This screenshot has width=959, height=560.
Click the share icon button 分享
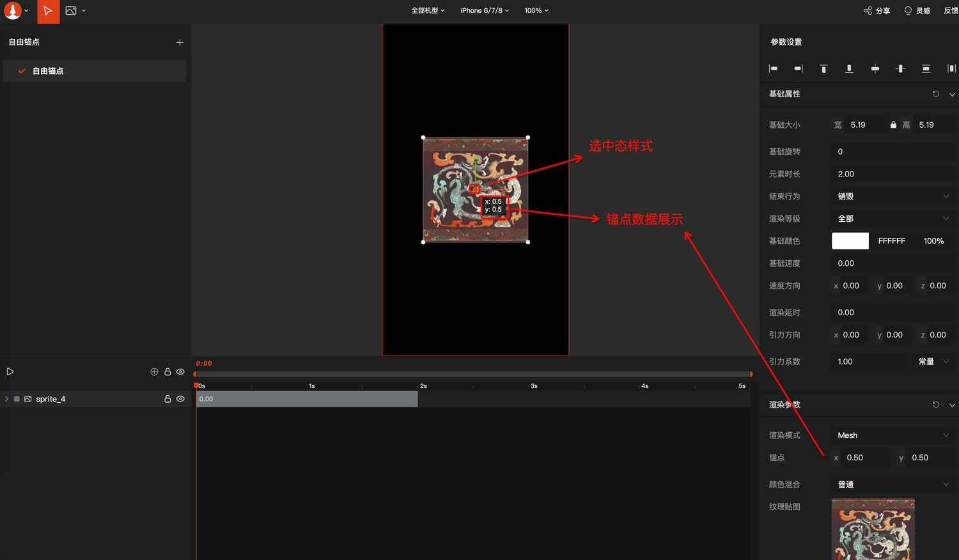877,11
